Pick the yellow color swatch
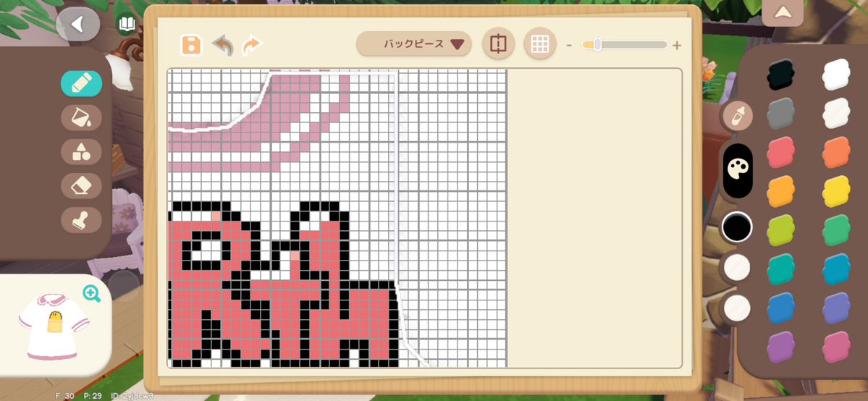This screenshot has height=401, width=868. [836, 191]
